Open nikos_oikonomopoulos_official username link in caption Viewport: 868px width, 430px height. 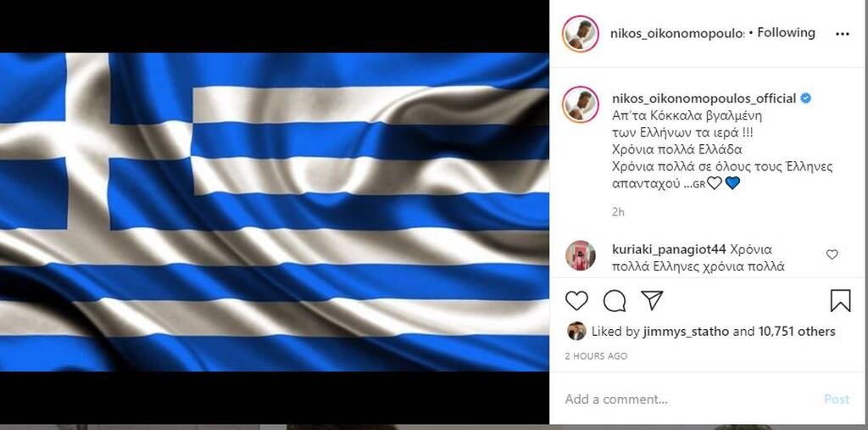704,98
